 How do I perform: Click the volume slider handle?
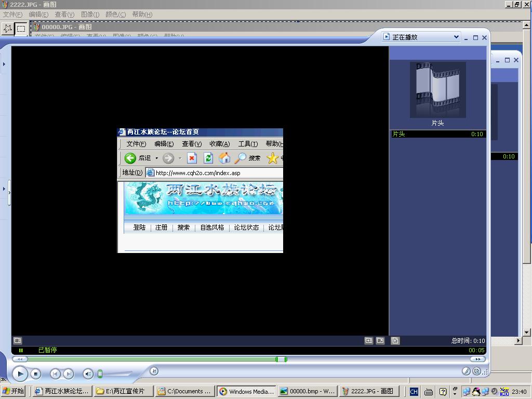coord(100,374)
